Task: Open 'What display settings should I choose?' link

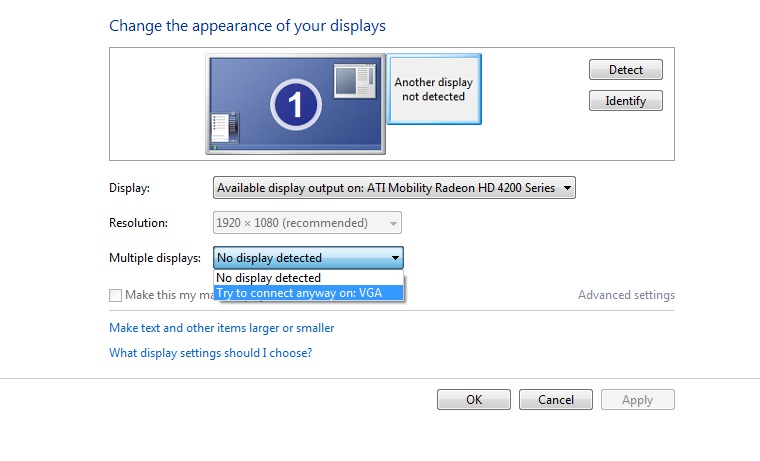Action: (210, 353)
